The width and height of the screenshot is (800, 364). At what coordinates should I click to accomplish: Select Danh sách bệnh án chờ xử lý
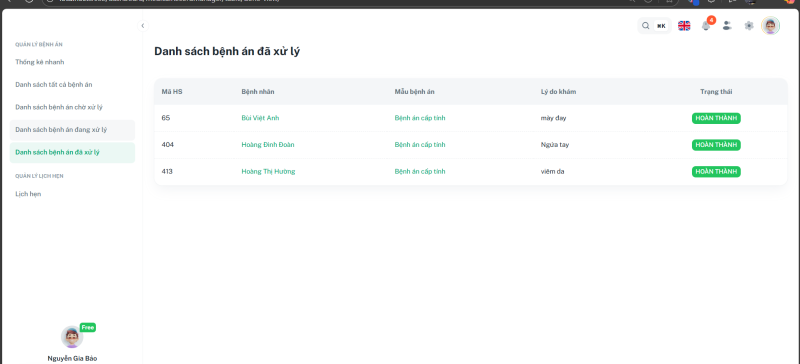pyautogui.click(x=59, y=107)
